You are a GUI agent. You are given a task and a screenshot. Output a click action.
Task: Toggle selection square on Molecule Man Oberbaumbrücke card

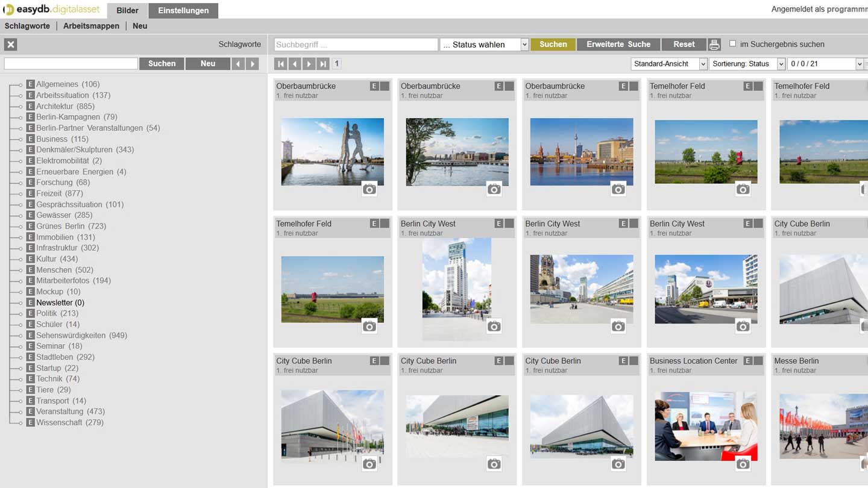click(385, 86)
